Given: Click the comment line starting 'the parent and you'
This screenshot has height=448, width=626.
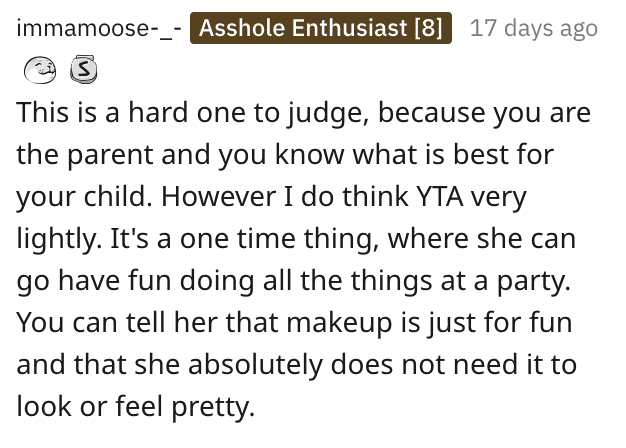Looking at the screenshot, I should (x=285, y=155).
